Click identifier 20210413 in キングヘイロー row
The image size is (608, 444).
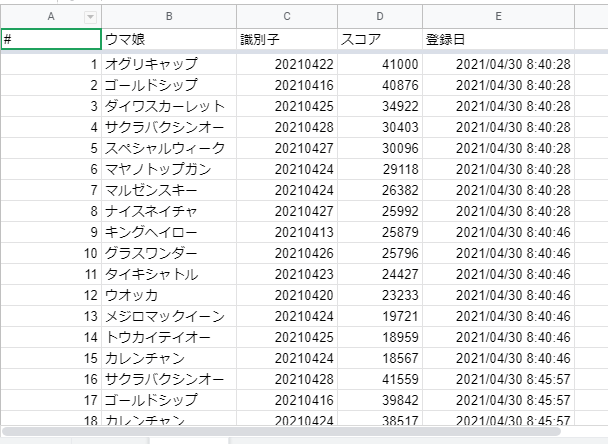click(x=287, y=232)
